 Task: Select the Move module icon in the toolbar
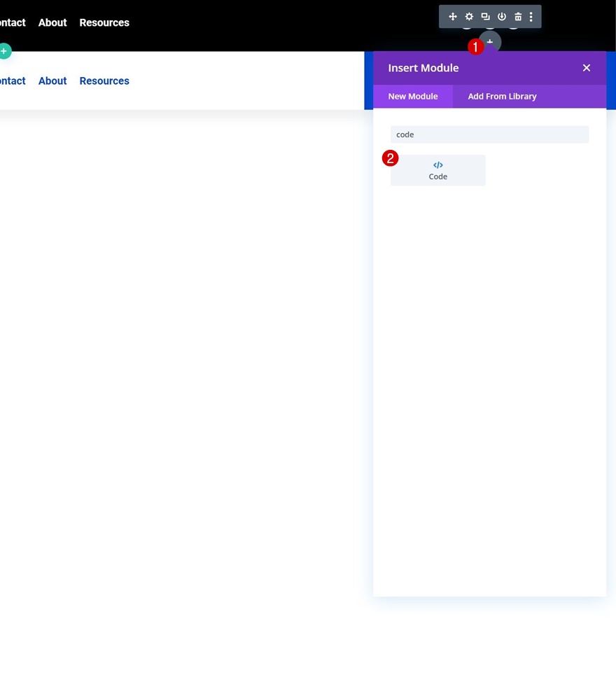[x=452, y=16]
